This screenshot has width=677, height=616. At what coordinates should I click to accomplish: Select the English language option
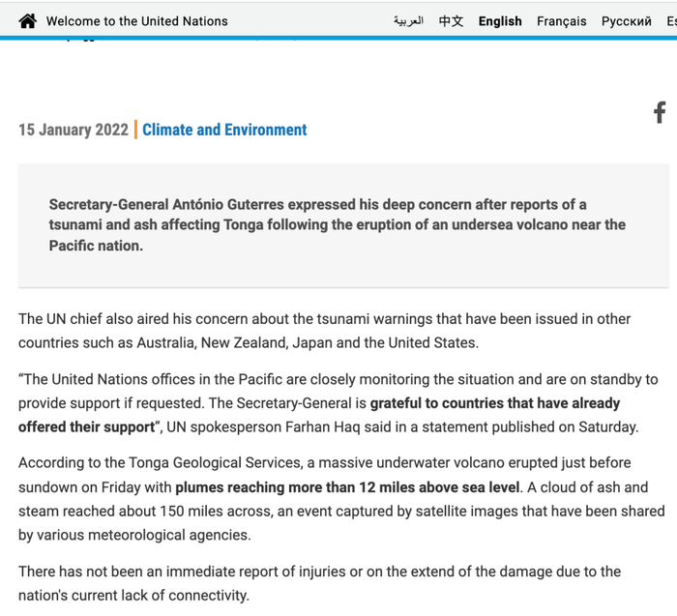click(x=500, y=21)
